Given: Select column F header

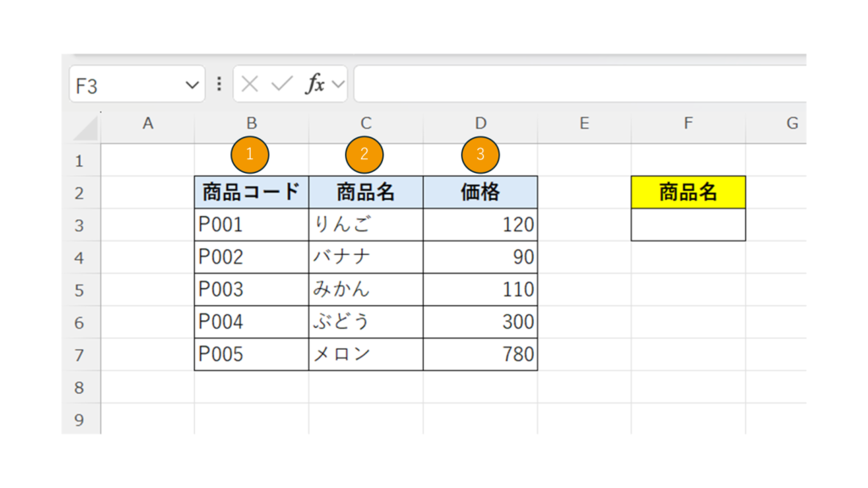Looking at the screenshot, I should click(x=687, y=124).
